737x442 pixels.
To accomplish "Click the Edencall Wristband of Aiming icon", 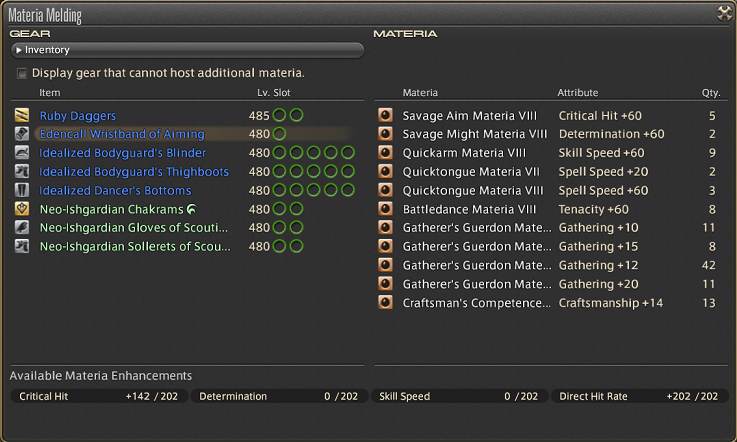I will 22,134.
